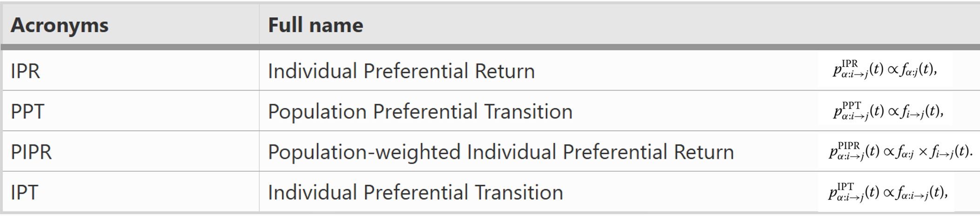This screenshot has height=216, width=980.
Task: Click the Acronyms column header
Action: (x=59, y=25)
